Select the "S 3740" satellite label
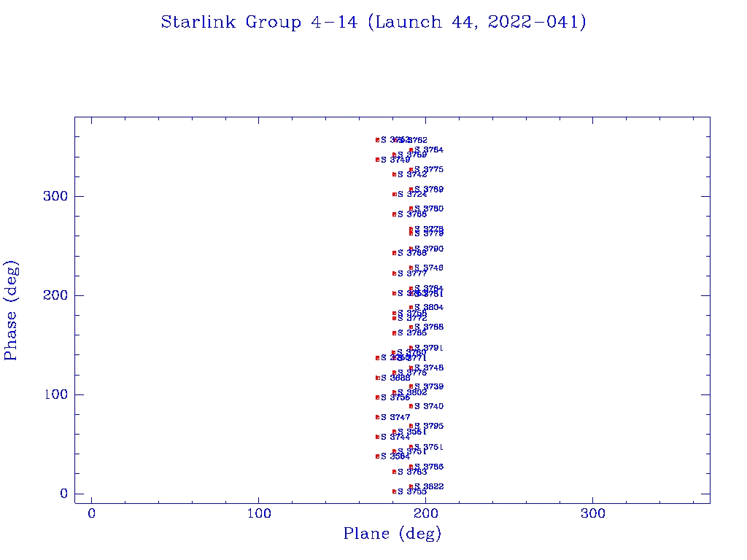 (x=429, y=406)
